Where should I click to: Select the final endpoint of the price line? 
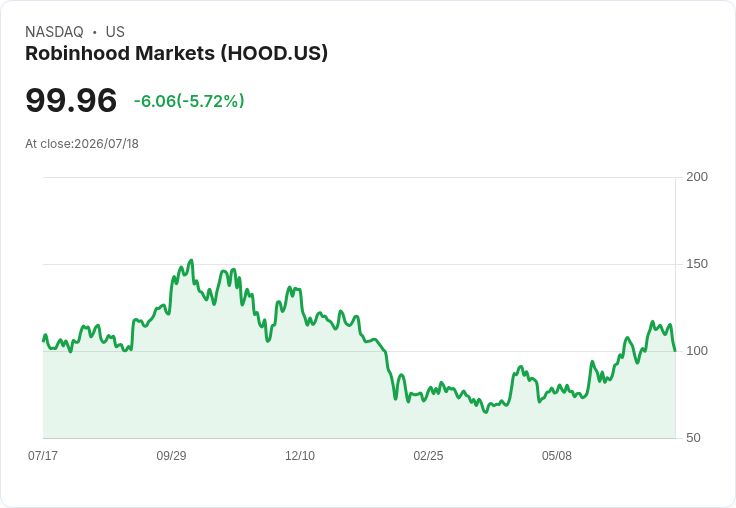(675, 350)
